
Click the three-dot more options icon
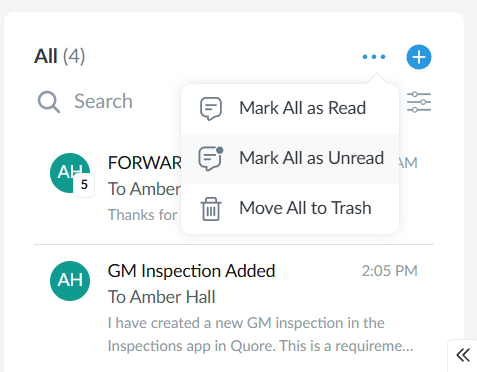pos(374,57)
